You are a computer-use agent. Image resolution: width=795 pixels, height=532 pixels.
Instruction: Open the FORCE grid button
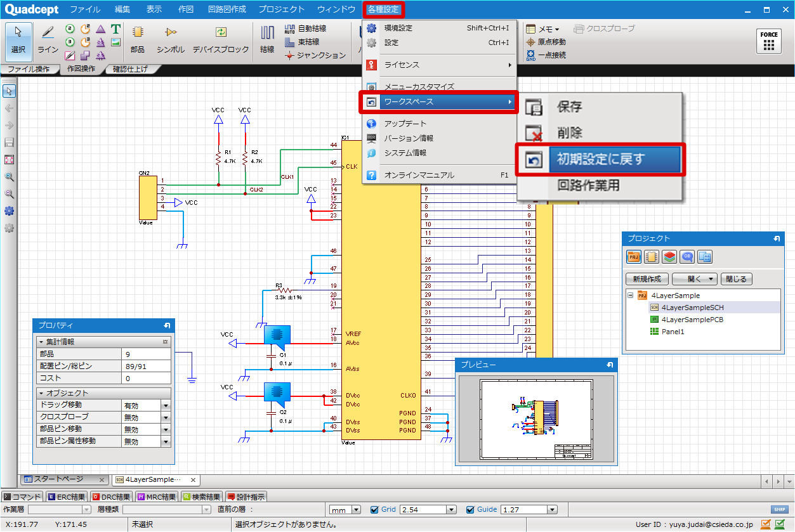coord(769,41)
